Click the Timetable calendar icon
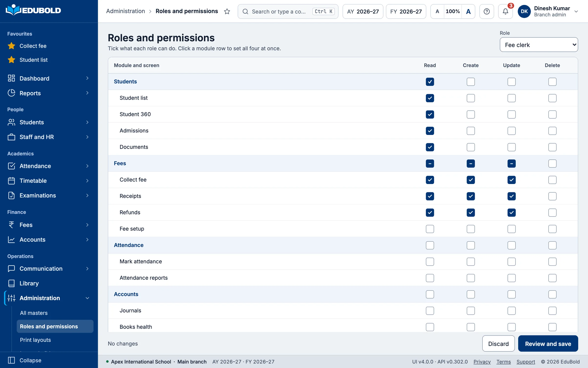The height and width of the screenshot is (368, 588). tap(11, 181)
